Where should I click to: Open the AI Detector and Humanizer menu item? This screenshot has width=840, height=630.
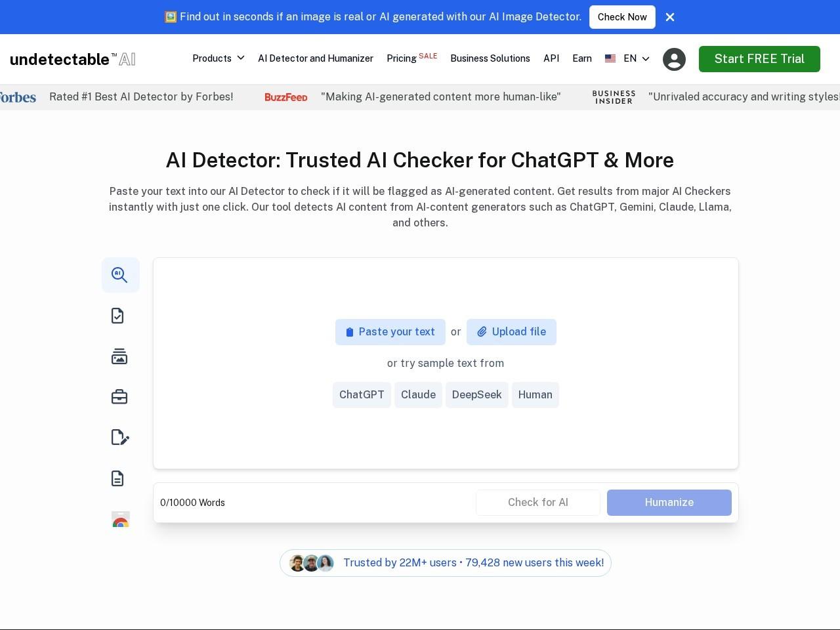[x=316, y=58]
